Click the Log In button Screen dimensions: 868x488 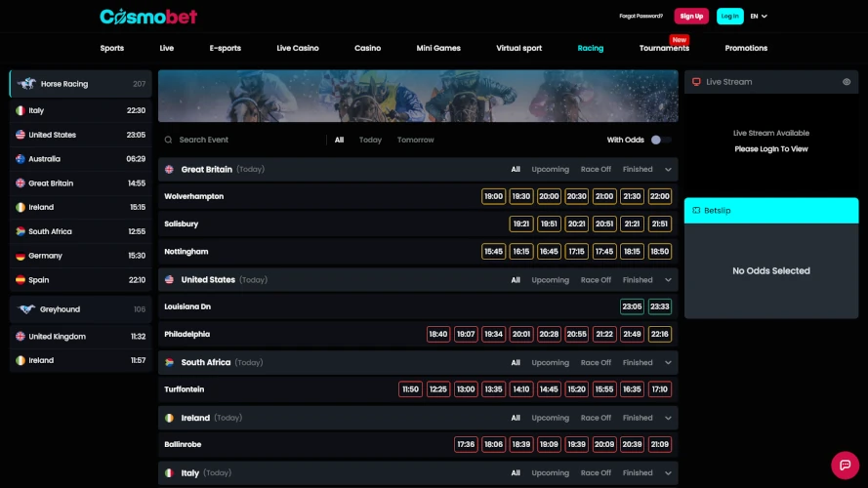point(729,16)
